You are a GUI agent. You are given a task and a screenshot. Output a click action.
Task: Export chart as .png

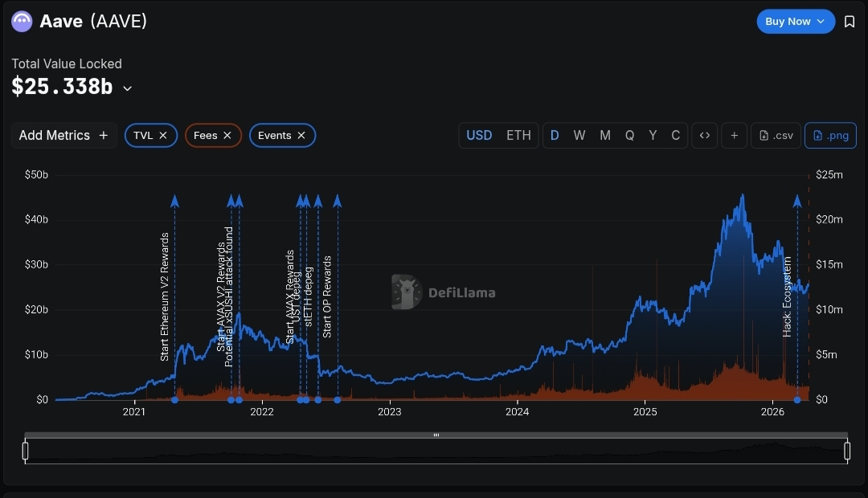click(x=830, y=136)
